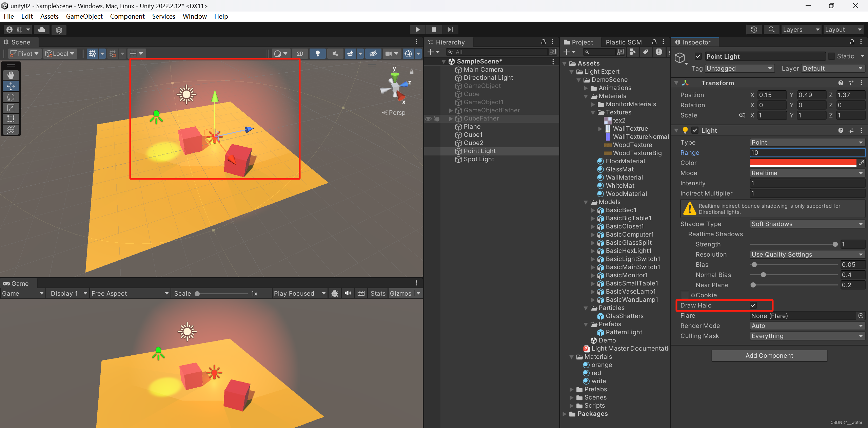Screen dimensions: 868x428
Task: Select the Rotate tool
Action: pos(11,97)
